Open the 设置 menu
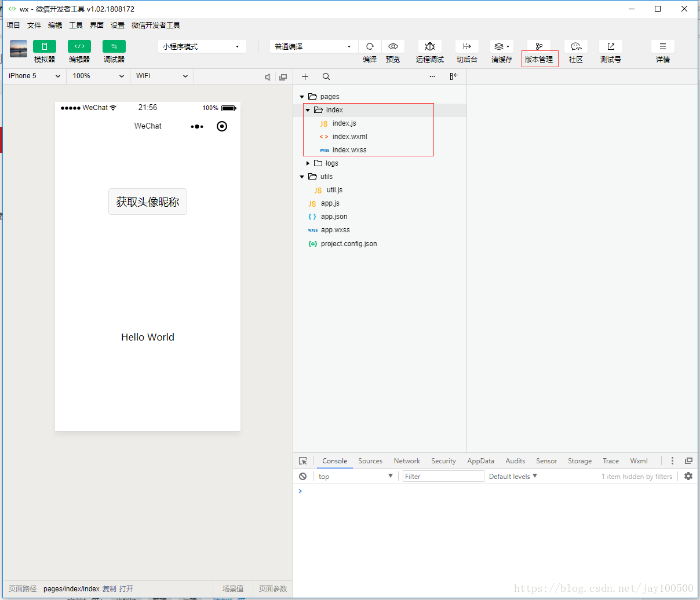This screenshot has height=600, width=700. (118, 25)
